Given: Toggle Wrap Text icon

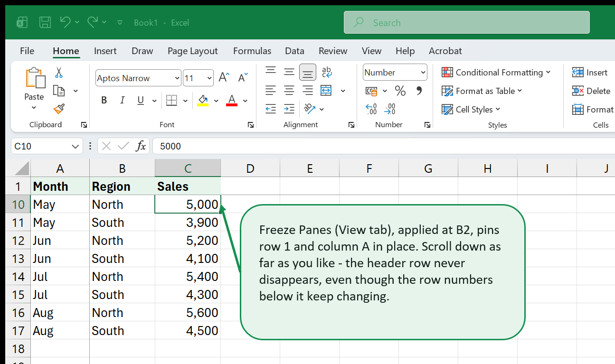Looking at the screenshot, I should [x=327, y=72].
